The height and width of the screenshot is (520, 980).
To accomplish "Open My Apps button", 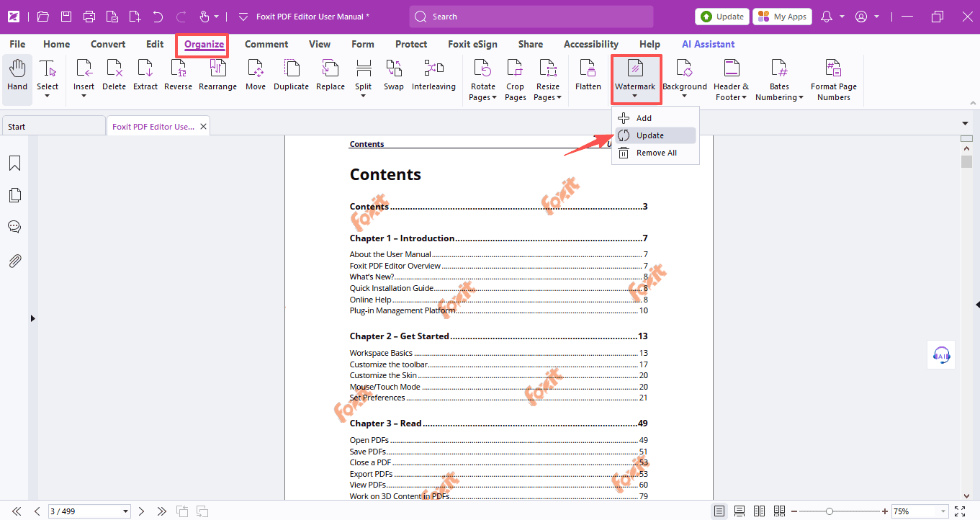I will tap(782, 17).
